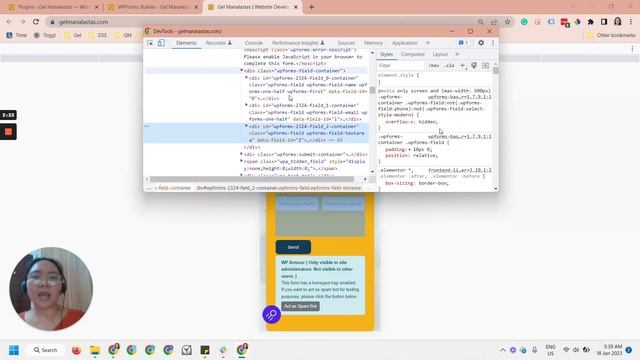Open the Performance insights tab
640x360 pixels.
(x=298, y=43)
